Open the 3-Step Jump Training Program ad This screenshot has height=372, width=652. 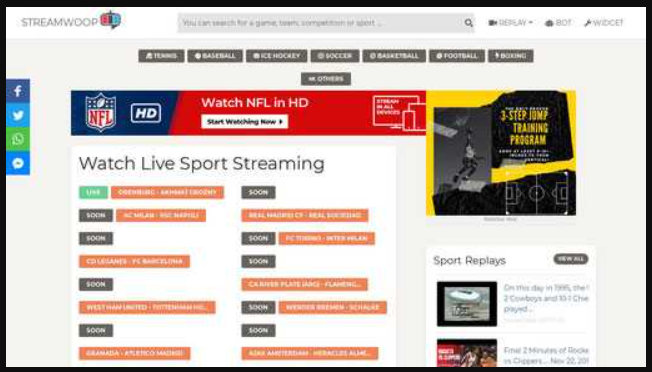[501, 153]
